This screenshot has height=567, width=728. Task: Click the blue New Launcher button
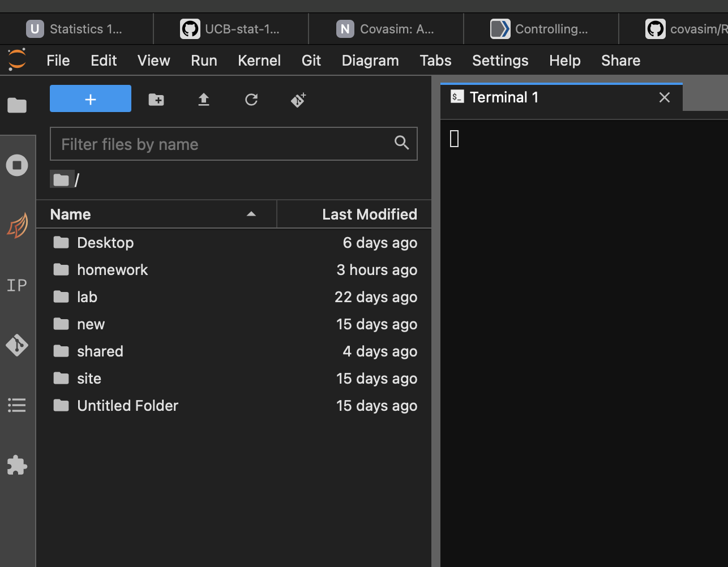click(x=90, y=98)
